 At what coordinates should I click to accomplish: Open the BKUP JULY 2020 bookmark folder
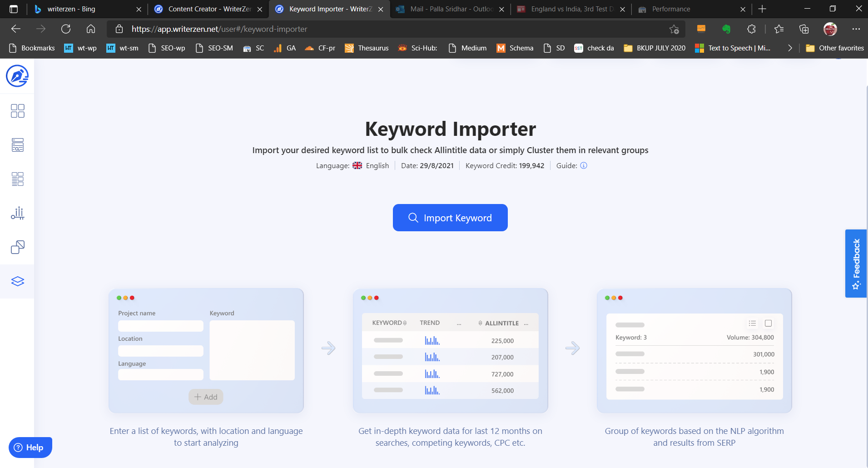[655, 48]
